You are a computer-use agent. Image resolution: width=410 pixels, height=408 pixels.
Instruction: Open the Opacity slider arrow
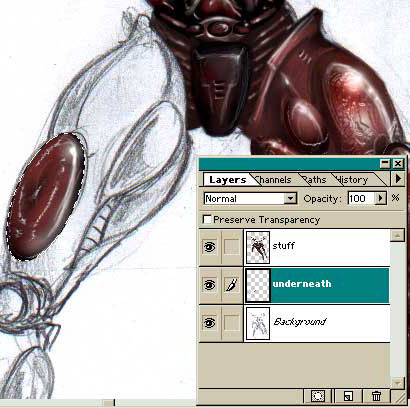381,199
